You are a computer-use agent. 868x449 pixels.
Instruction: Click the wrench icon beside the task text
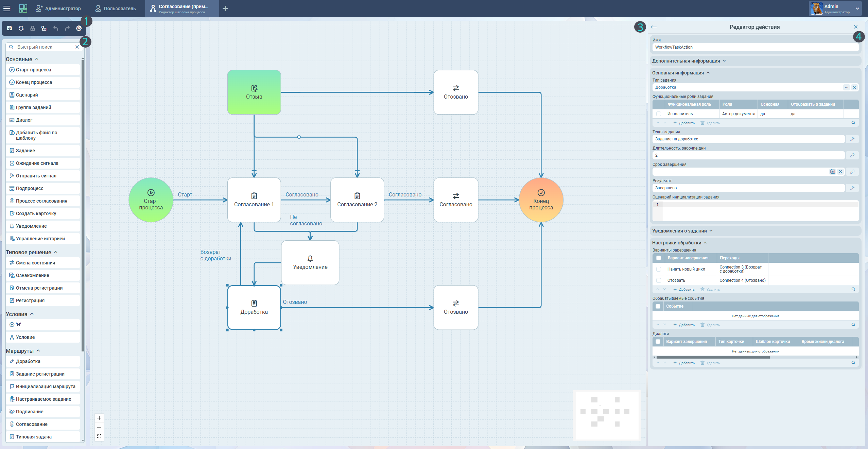(852, 139)
